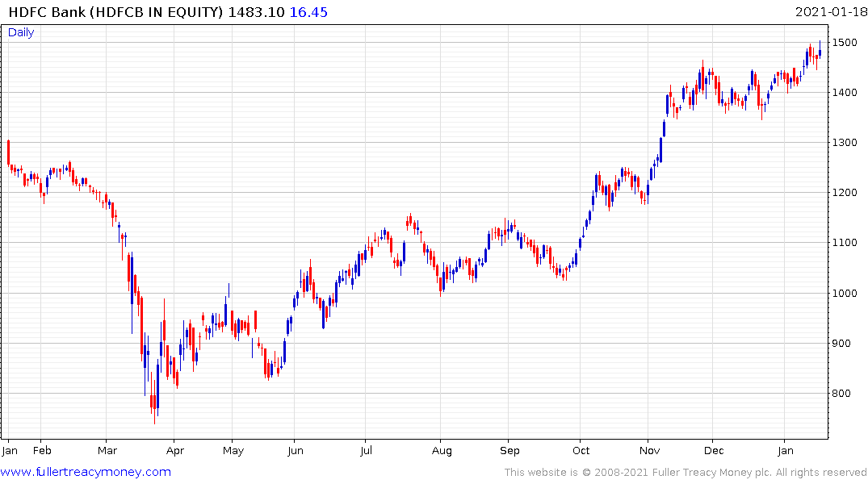The image size is (868, 484).
Task: Select the chart date 2021-01-18
Action: coord(830,12)
